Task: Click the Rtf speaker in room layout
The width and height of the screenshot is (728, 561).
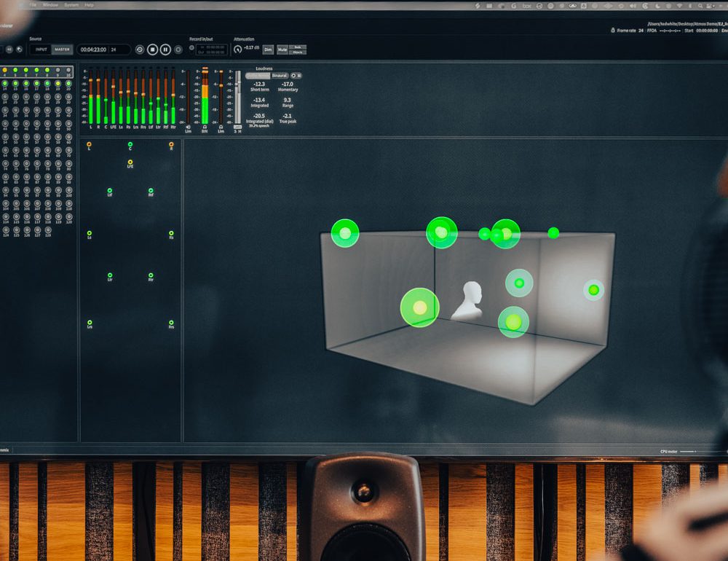Action: 151,191
